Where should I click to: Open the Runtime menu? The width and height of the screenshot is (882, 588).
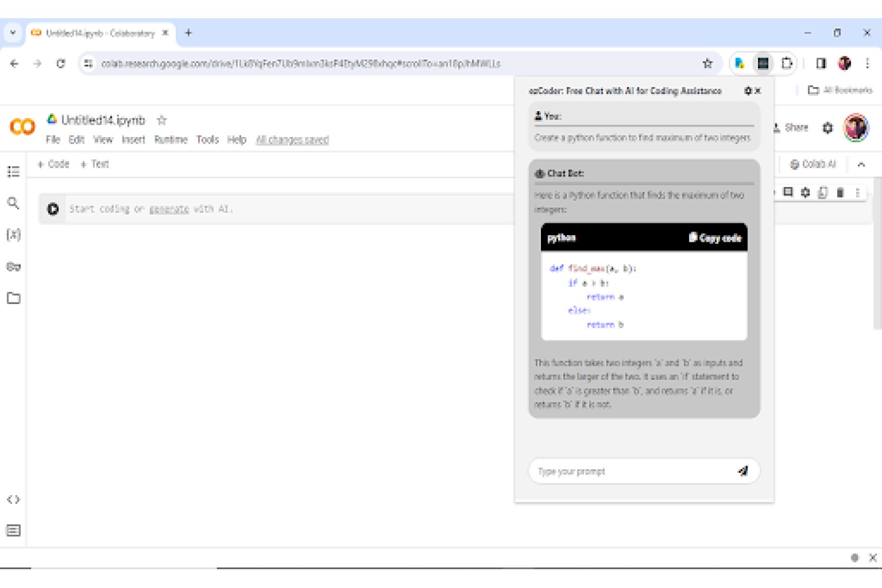click(x=171, y=140)
